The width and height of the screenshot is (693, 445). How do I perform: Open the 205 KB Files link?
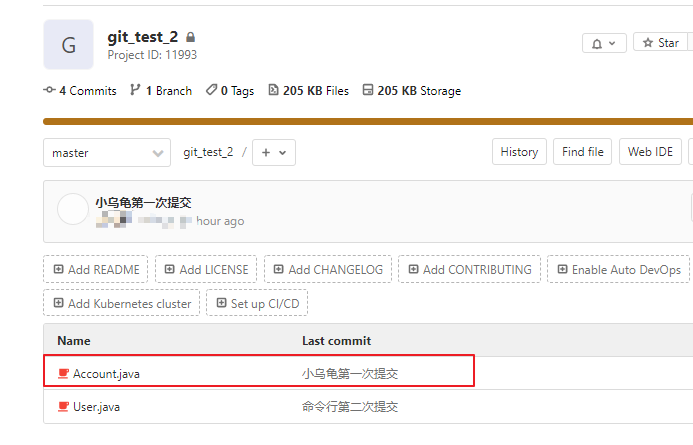pyautogui.click(x=308, y=91)
